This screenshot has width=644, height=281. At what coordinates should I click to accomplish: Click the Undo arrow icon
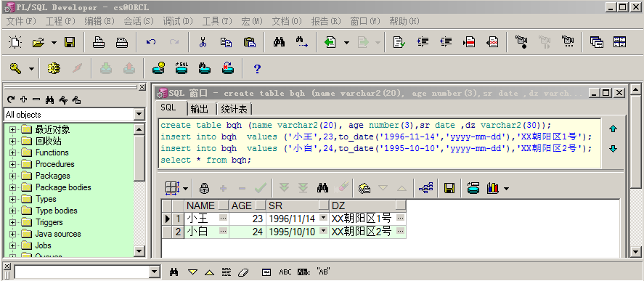click(151, 42)
